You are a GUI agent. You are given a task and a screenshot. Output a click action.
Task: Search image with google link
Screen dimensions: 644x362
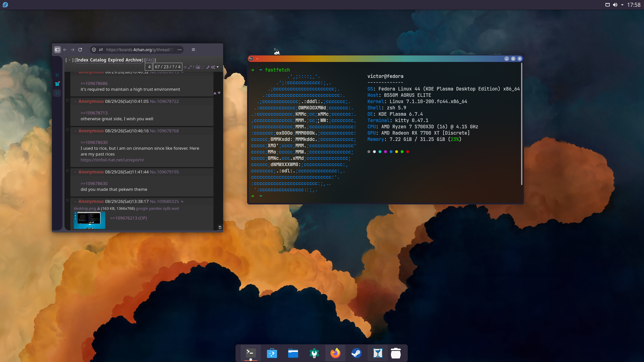[x=142, y=208]
